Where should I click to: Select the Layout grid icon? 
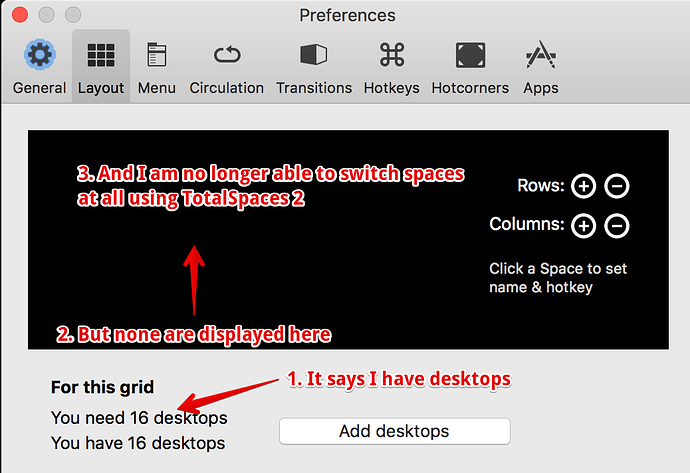[x=101, y=55]
